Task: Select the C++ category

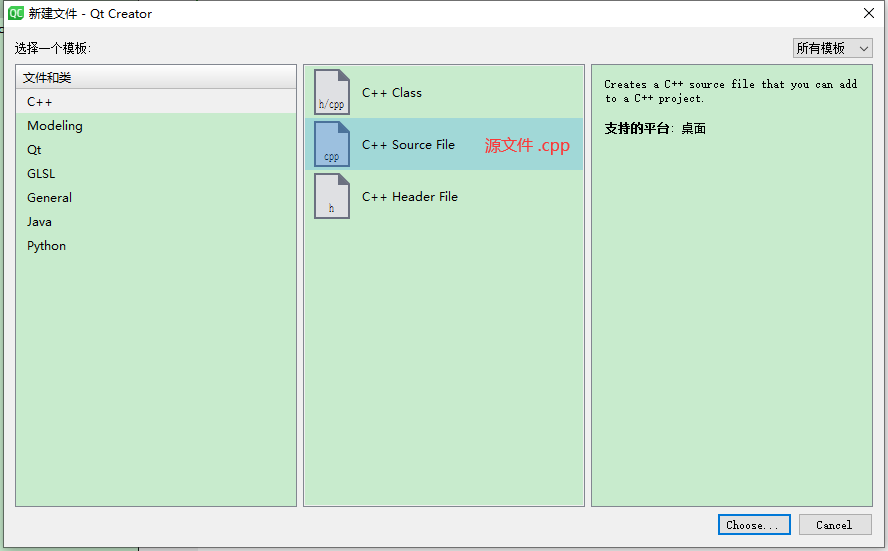Action: [156, 102]
